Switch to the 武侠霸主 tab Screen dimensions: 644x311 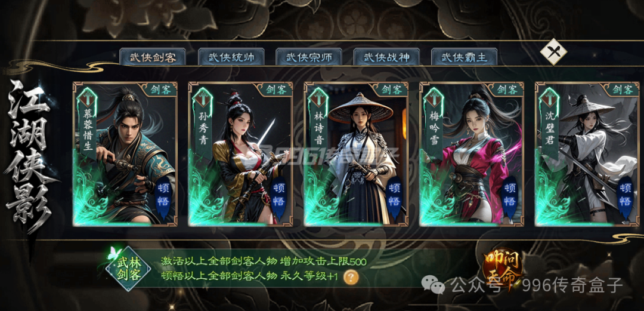pyautogui.click(x=465, y=57)
